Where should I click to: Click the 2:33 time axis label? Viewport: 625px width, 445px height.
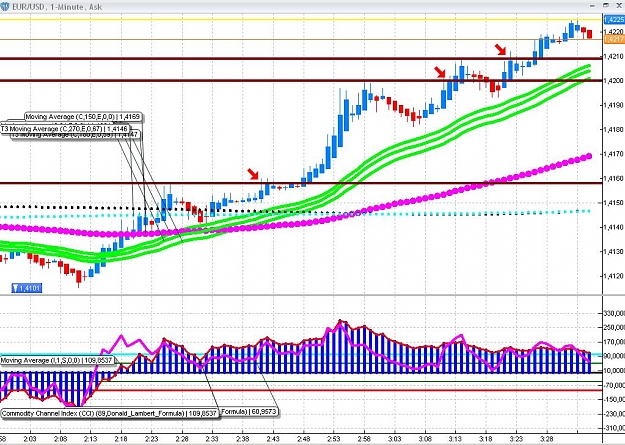(x=212, y=439)
